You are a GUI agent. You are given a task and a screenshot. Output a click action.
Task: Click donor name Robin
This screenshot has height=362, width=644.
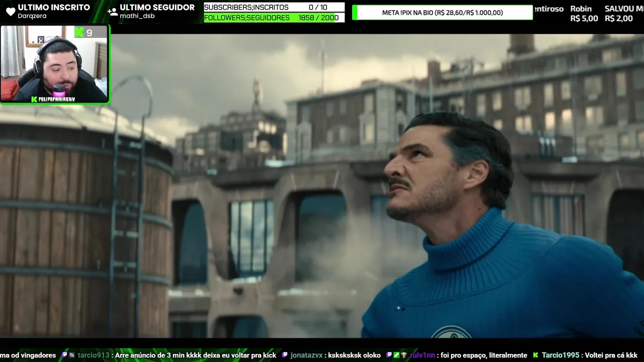[581, 9]
